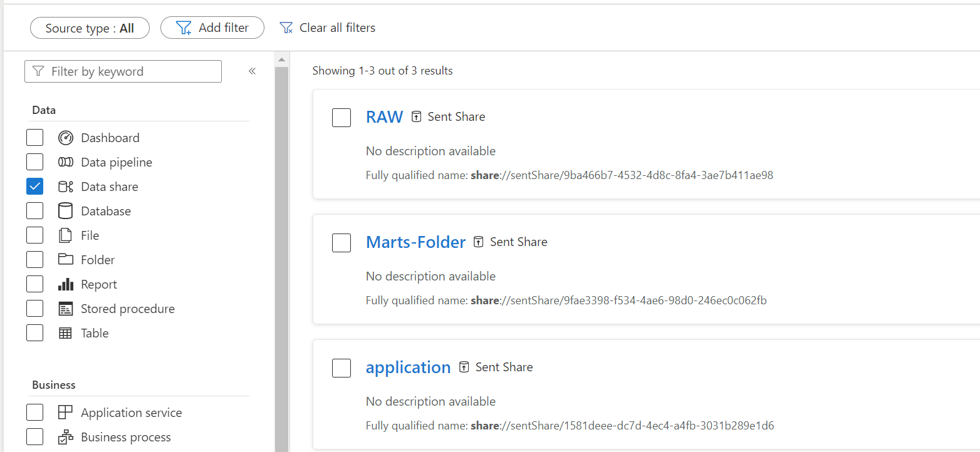Select the RAW result checkbox
980x452 pixels.
(341, 118)
